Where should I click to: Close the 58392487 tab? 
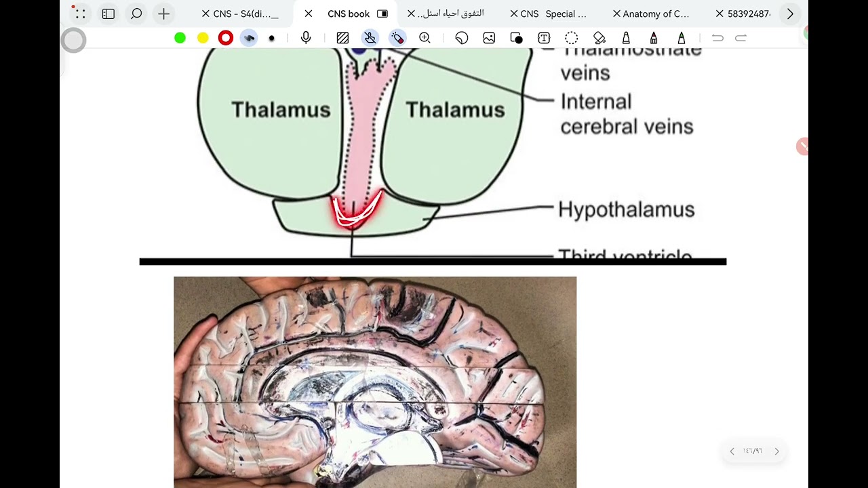point(719,14)
